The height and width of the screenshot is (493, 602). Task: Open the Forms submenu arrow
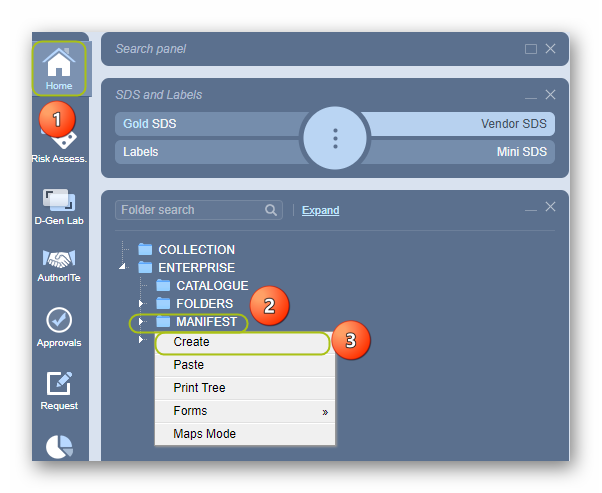(x=325, y=412)
